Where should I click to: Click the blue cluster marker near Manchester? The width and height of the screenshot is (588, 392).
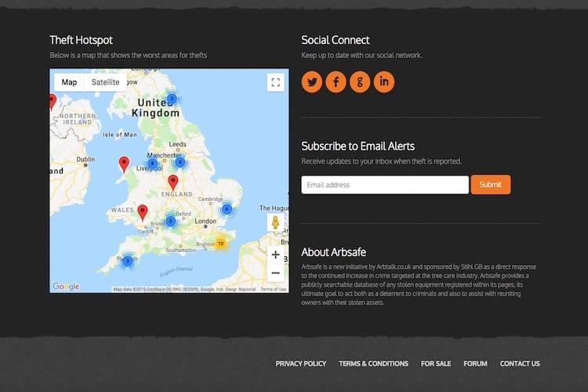(x=180, y=162)
